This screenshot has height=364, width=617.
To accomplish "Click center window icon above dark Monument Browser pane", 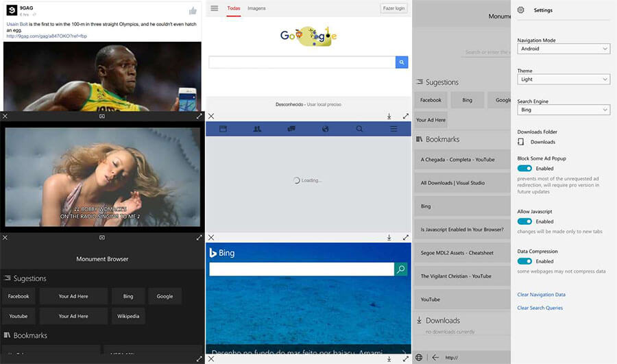I will point(102,237).
